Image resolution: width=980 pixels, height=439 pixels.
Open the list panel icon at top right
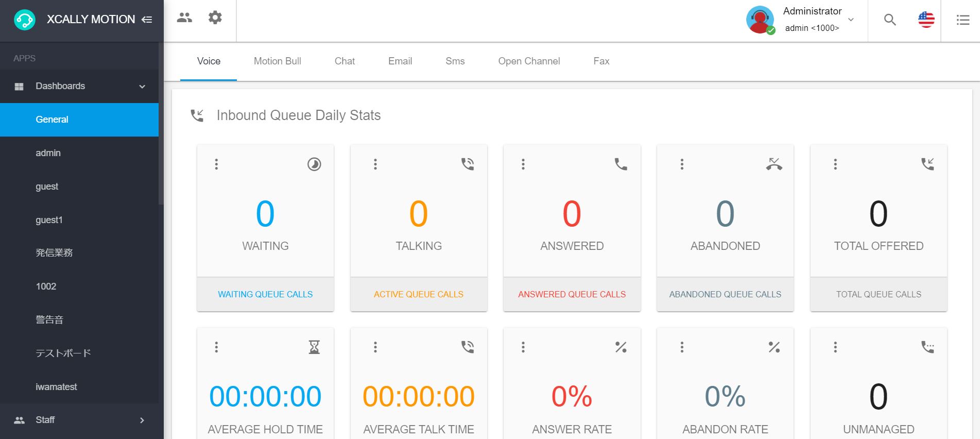tap(962, 20)
